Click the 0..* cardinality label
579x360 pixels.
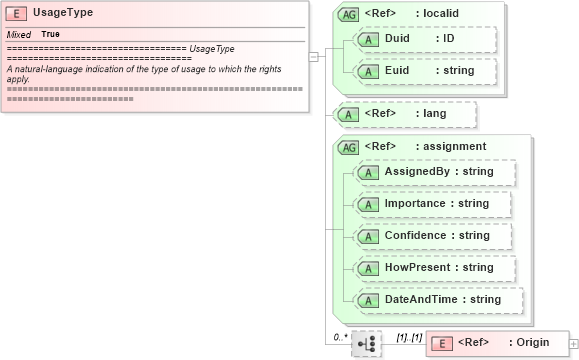point(340,337)
